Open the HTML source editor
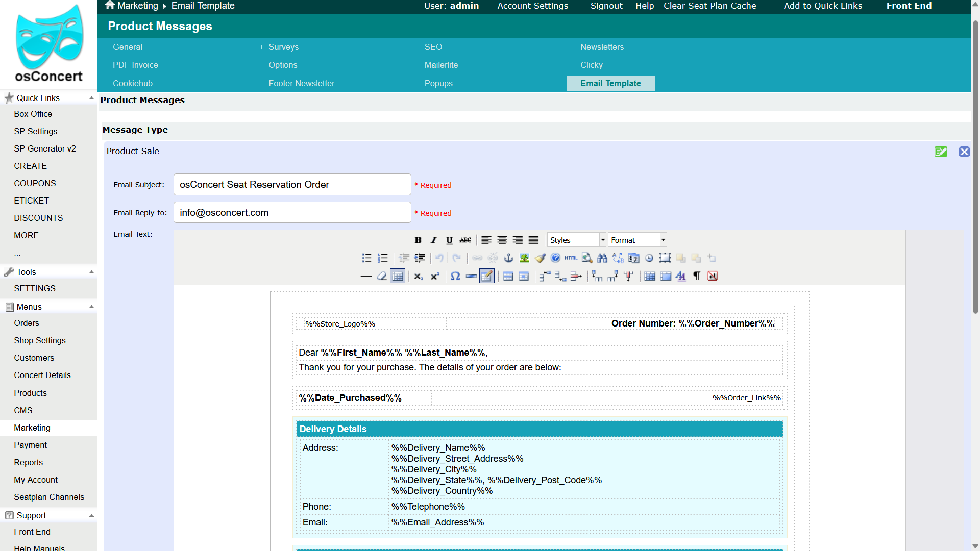Viewport: 980px width, 551px height. 571,258
